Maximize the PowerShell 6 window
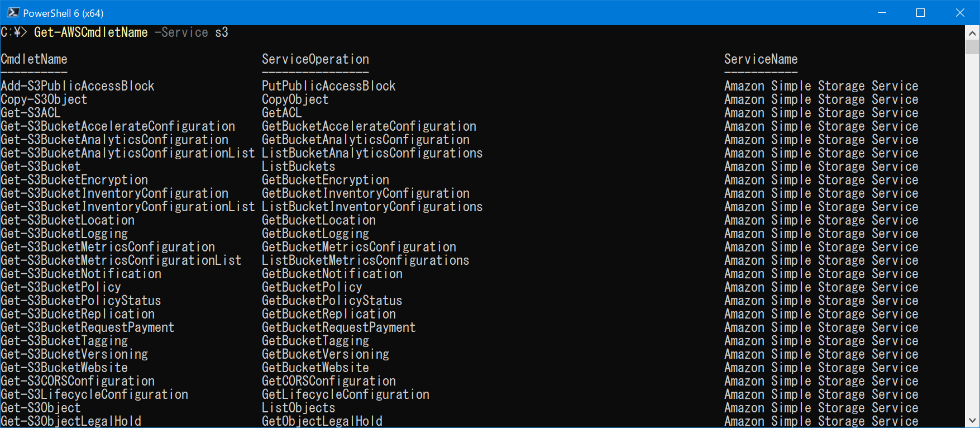980x428 pixels. tap(921, 12)
